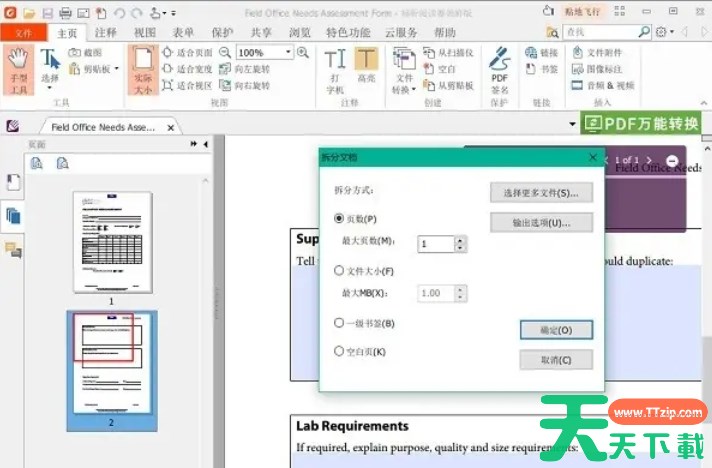Click the OK (确定(O)) button

556,330
